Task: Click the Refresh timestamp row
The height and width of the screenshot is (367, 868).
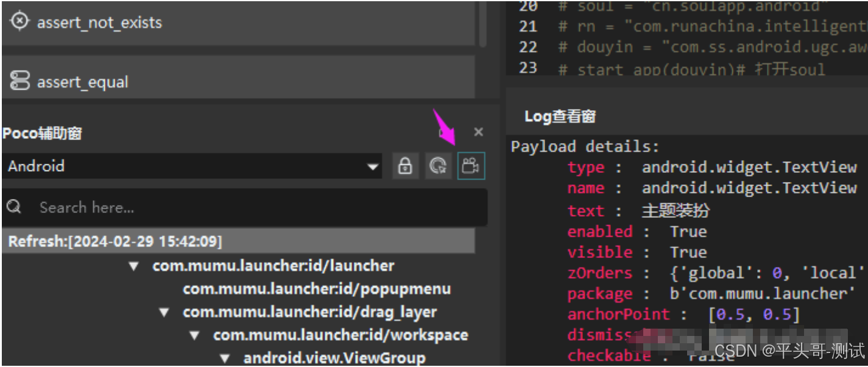Action: [238, 242]
